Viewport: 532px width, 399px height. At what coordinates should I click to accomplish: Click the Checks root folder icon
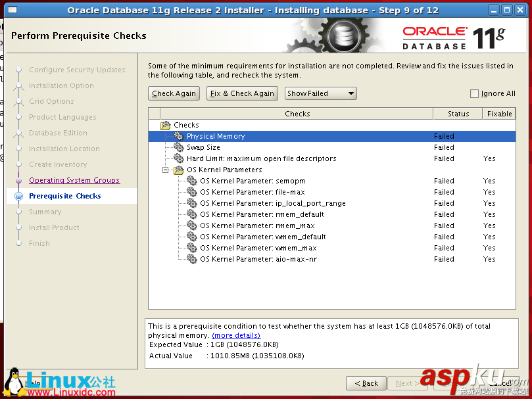(166, 125)
